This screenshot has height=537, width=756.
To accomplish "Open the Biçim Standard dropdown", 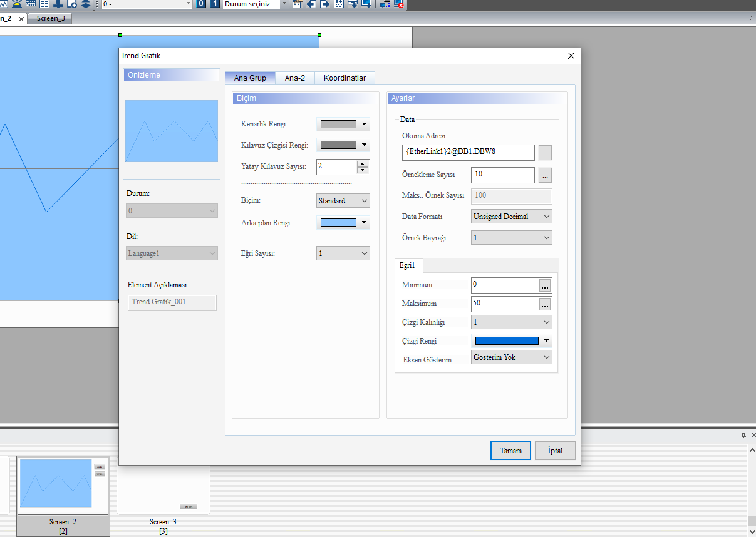I will pyautogui.click(x=343, y=201).
